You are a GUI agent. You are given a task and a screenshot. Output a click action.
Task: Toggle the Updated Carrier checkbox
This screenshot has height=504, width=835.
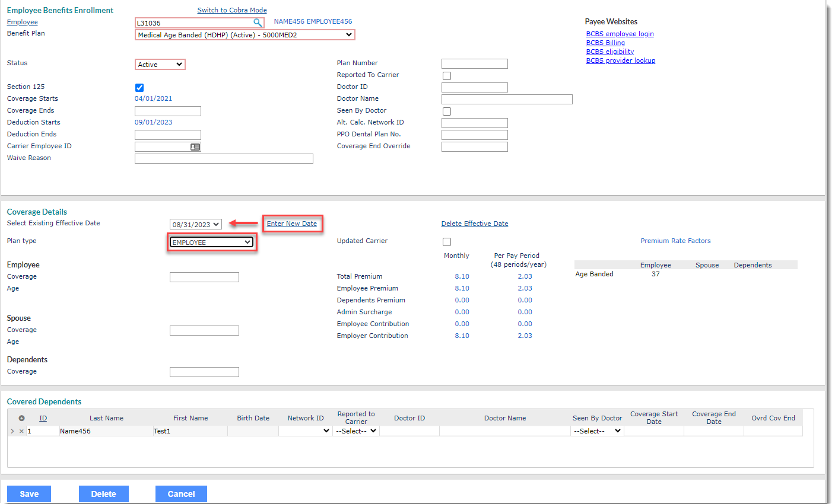coord(446,241)
